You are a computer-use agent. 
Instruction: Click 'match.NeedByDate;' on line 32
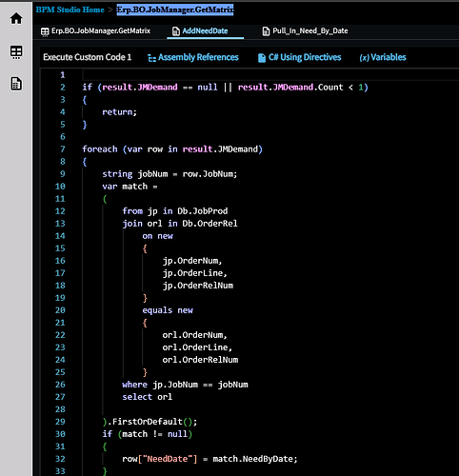pos(255,459)
